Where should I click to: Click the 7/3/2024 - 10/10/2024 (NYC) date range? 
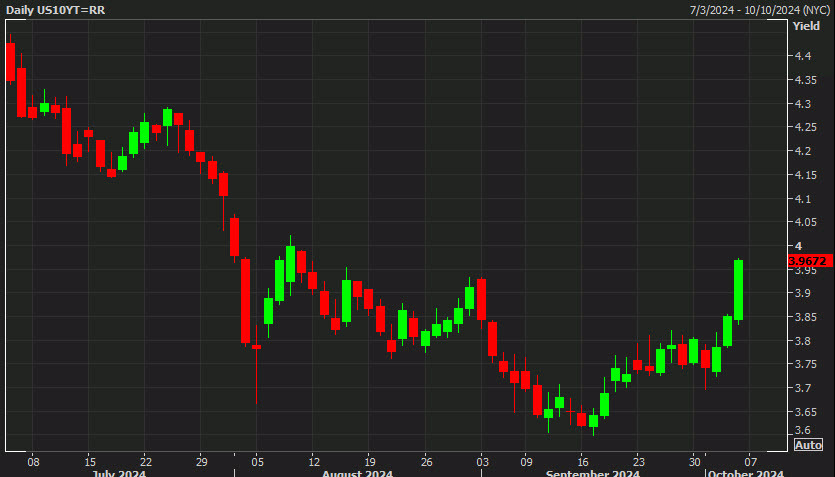click(759, 10)
